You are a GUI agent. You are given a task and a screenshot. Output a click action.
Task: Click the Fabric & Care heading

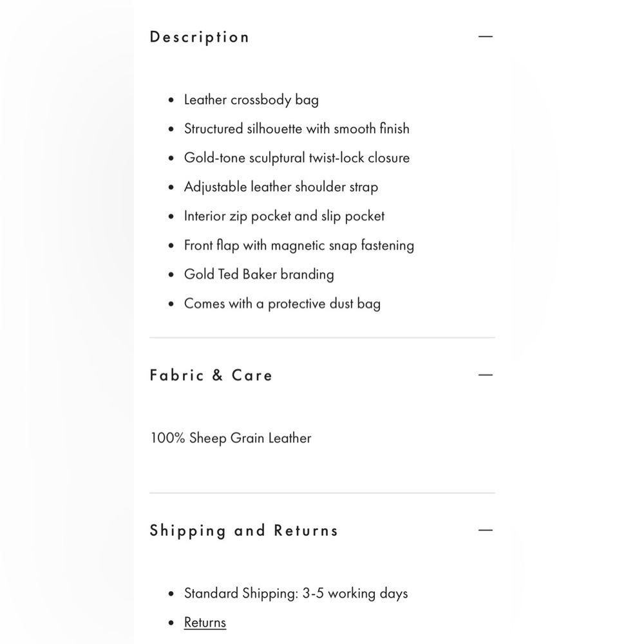click(x=211, y=375)
